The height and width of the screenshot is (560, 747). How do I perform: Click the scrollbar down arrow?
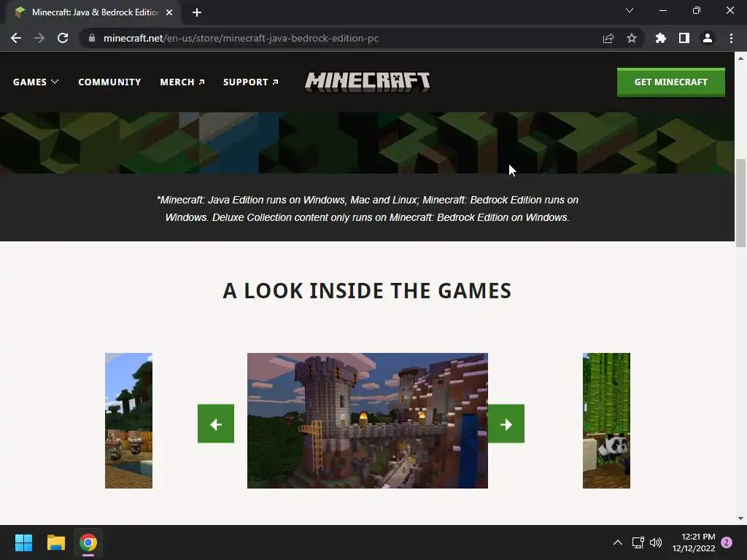tap(740, 518)
